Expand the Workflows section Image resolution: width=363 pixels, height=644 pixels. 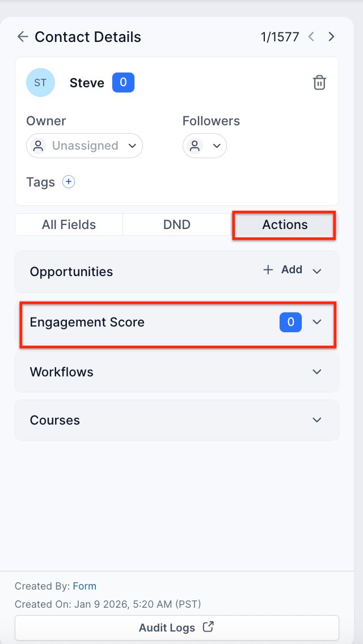click(317, 372)
